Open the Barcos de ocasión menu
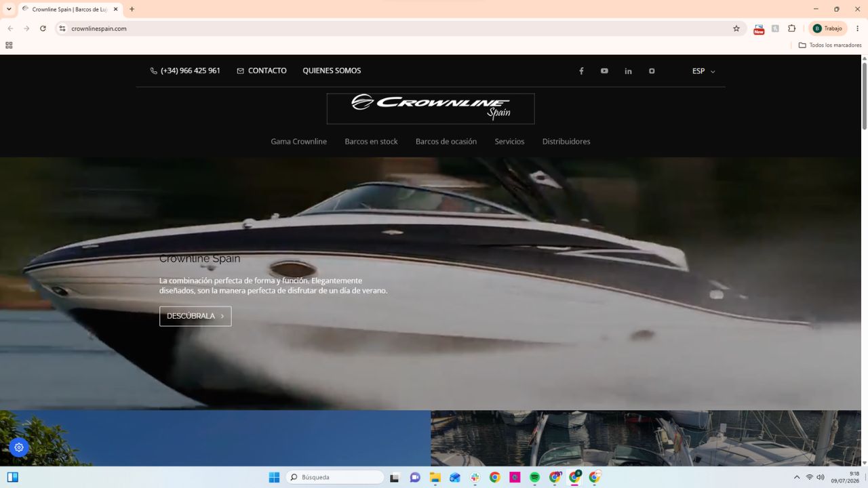This screenshot has width=868, height=488. [446, 142]
